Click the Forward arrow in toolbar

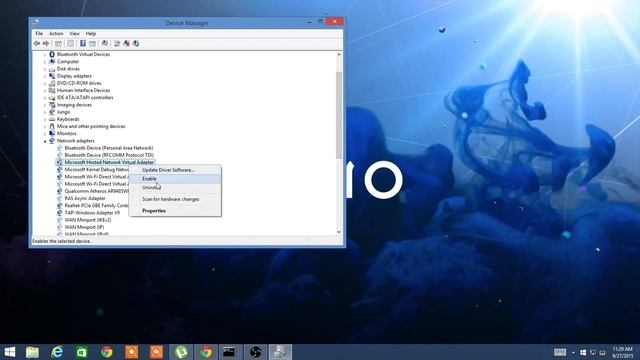point(46,43)
